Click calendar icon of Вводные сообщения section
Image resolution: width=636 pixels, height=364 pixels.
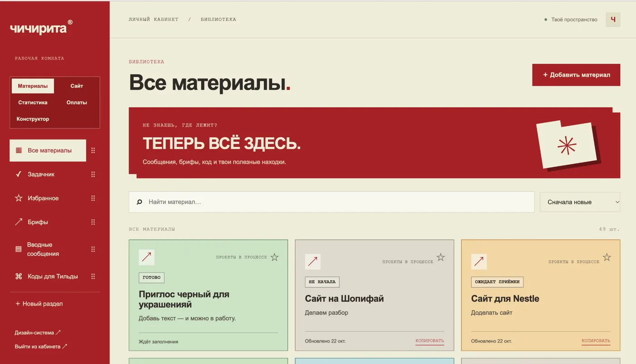point(19,249)
